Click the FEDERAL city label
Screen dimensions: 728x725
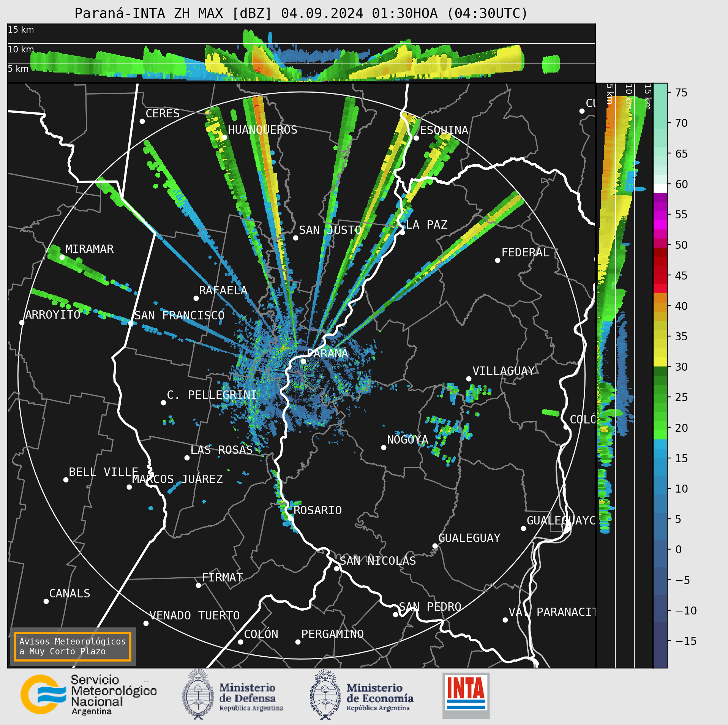pos(525,253)
